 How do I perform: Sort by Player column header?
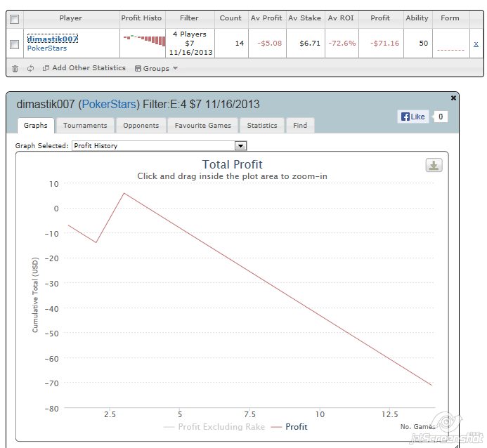click(71, 18)
